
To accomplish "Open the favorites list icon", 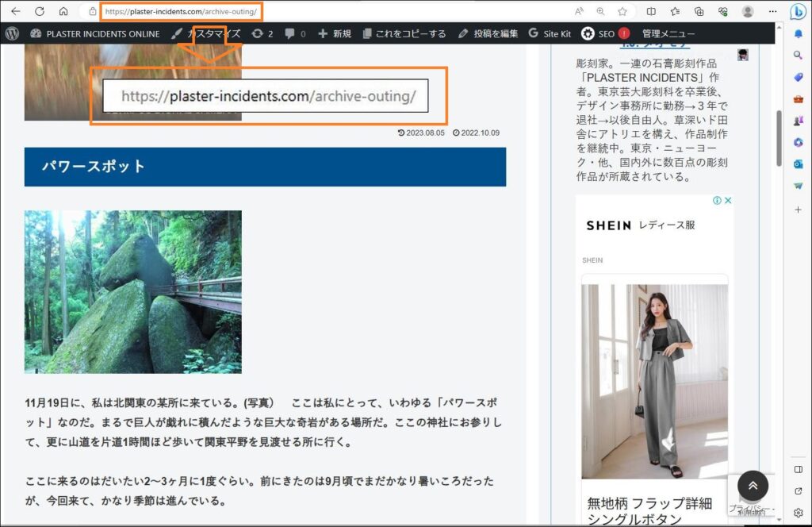I will pos(675,11).
